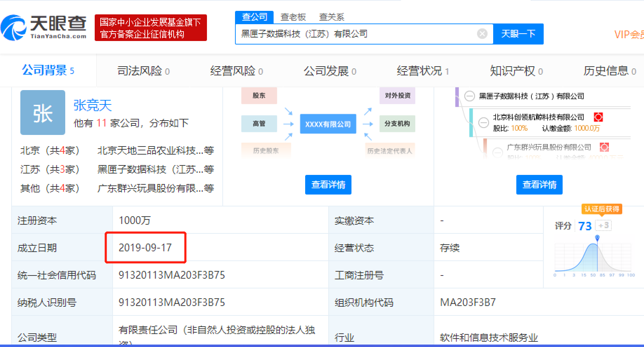Select the 高管 node in the diagram
Image resolution: width=644 pixels, height=347 pixels.
point(259,123)
